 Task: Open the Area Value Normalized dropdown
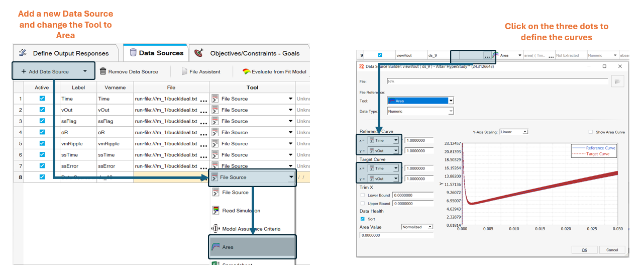(417, 227)
